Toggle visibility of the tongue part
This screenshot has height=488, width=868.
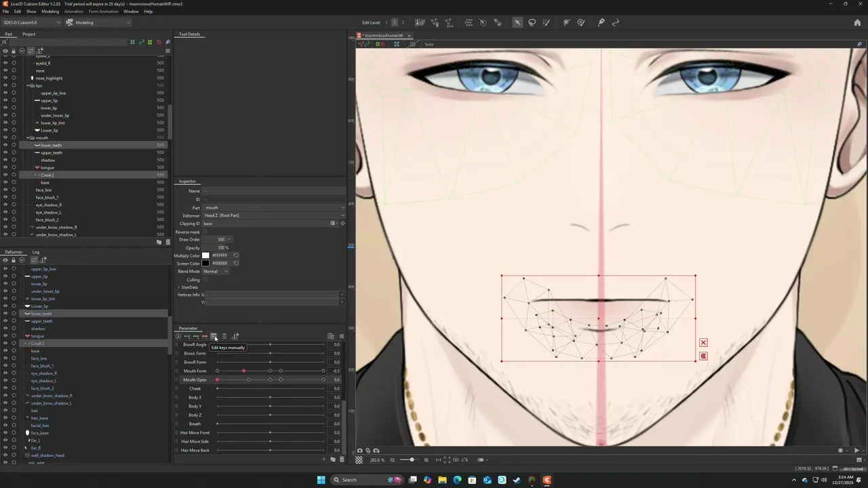5,167
